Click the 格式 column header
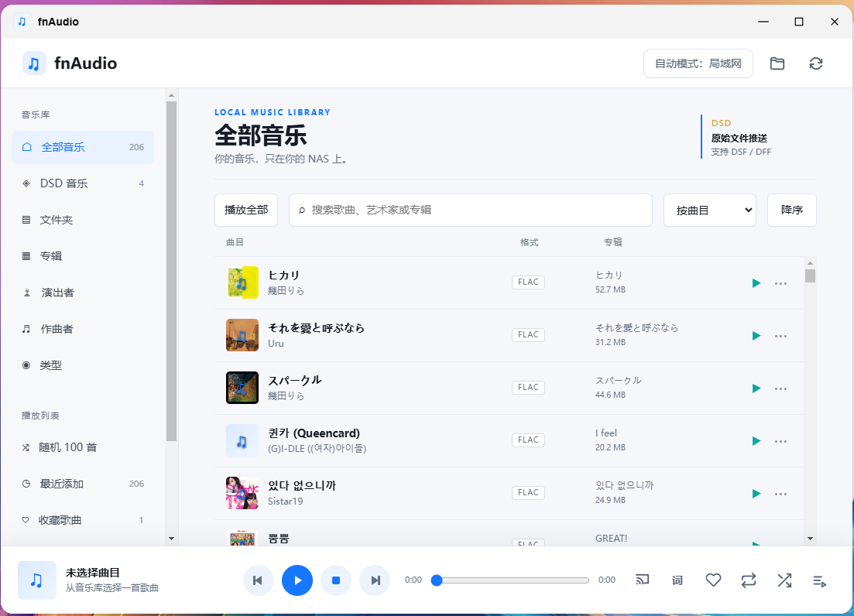Screen dimensions: 854x616 [529, 242]
